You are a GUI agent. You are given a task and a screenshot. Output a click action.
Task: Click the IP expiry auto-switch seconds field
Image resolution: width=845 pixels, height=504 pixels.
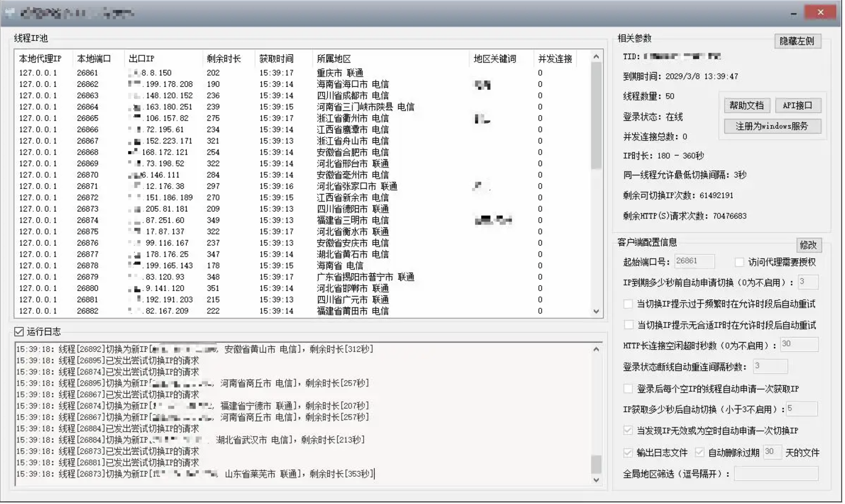[808, 282]
